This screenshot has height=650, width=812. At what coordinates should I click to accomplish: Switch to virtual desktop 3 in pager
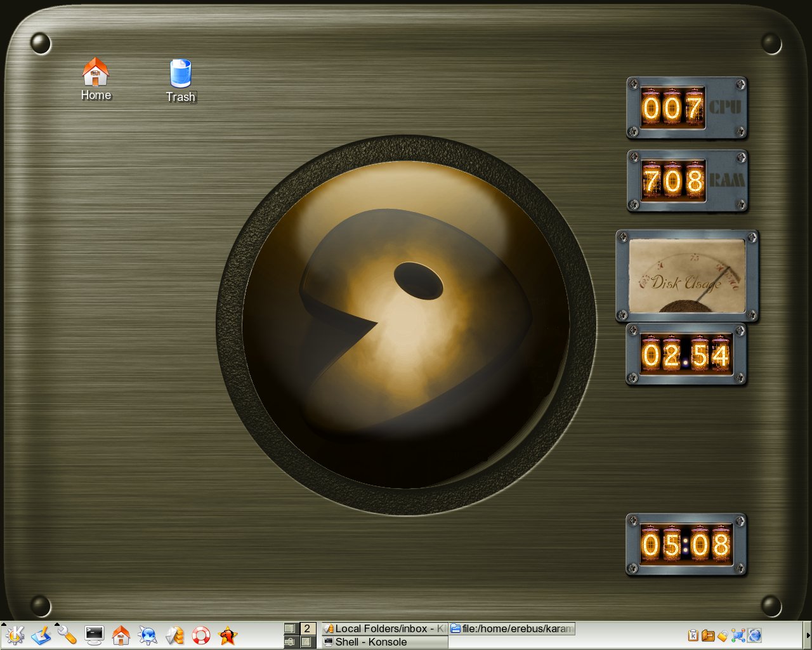pos(291,642)
